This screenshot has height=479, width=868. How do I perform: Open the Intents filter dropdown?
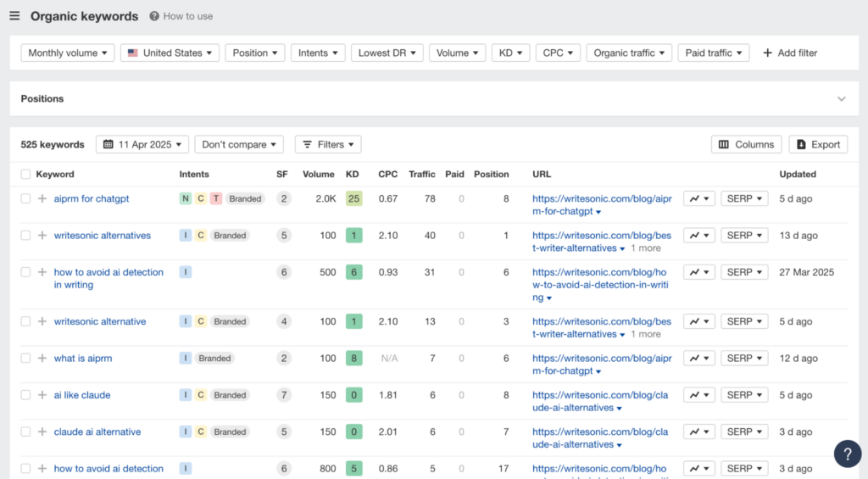coord(318,53)
